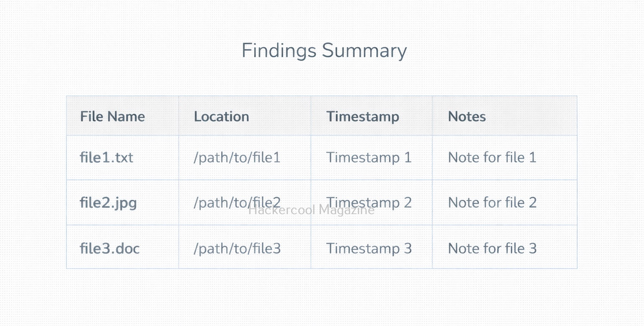Click the word Summary in the title
This screenshot has height=326, width=644.
(364, 51)
